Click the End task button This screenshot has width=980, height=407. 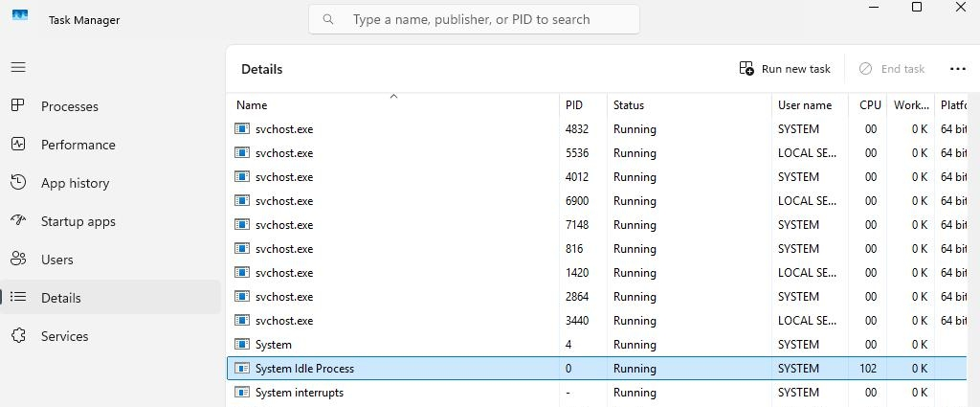[891, 69]
